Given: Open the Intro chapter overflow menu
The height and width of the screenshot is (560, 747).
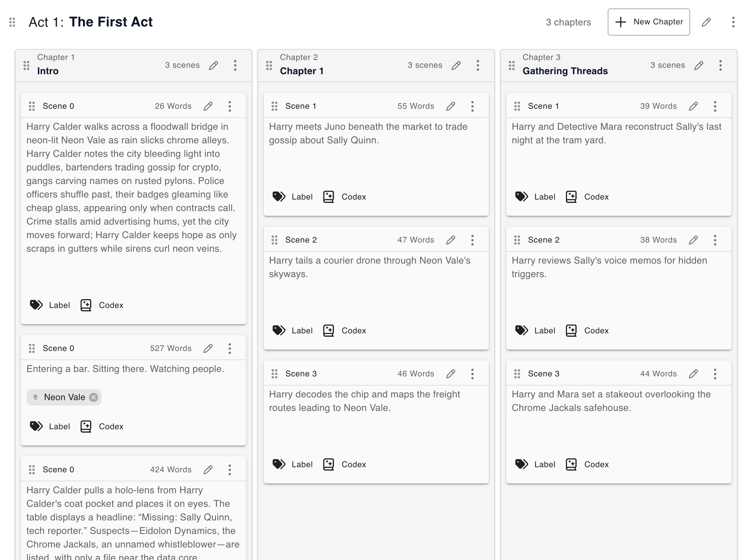Looking at the screenshot, I should (236, 65).
